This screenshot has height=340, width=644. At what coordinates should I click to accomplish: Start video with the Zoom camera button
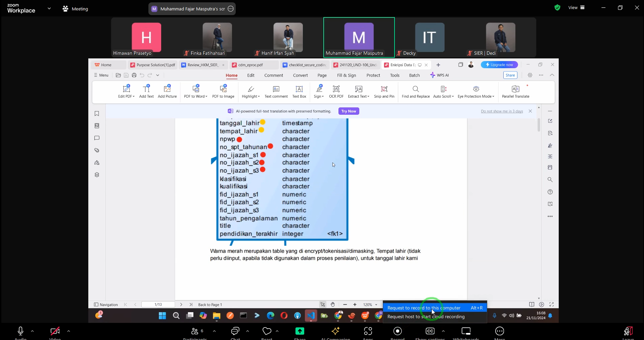(x=55, y=331)
